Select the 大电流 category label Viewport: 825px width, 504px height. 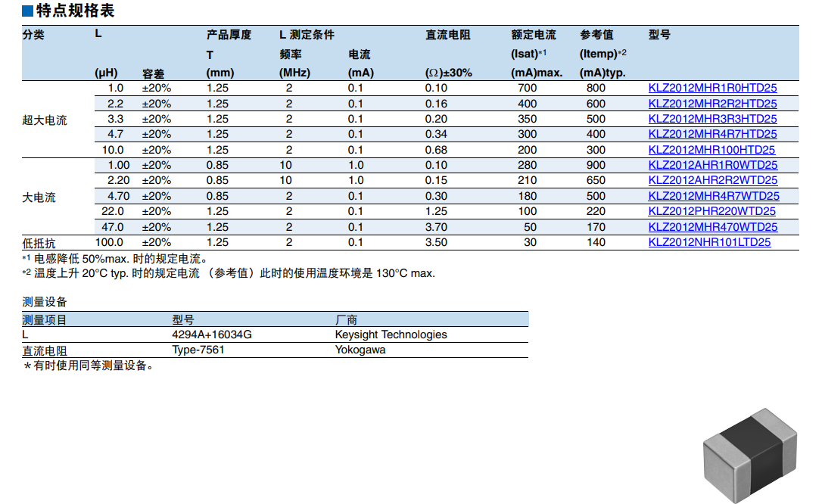point(39,198)
